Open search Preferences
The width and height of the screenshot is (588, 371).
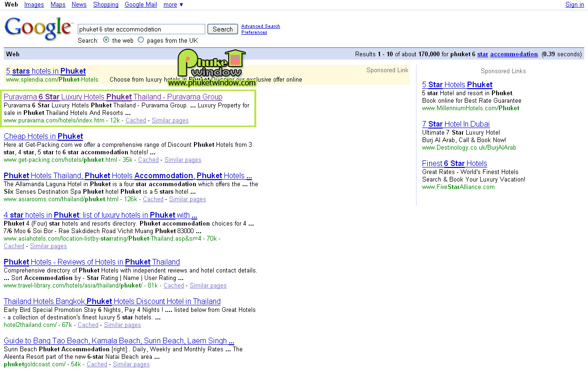coord(254,32)
